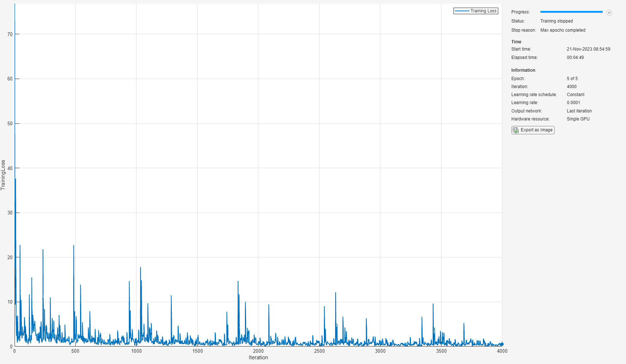Click the Last iteration output network value
This screenshot has width=626, height=364.
point(579,111)
